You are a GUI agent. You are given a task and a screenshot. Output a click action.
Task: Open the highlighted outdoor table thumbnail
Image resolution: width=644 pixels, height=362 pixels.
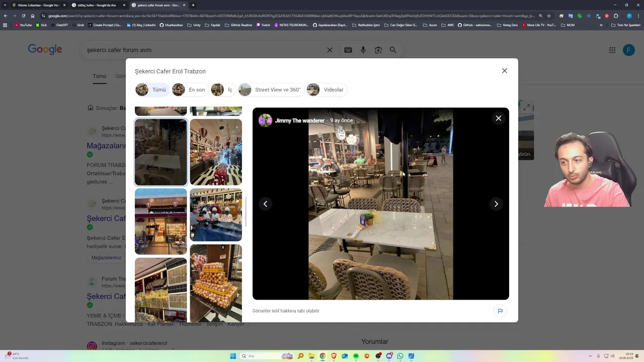160,152
